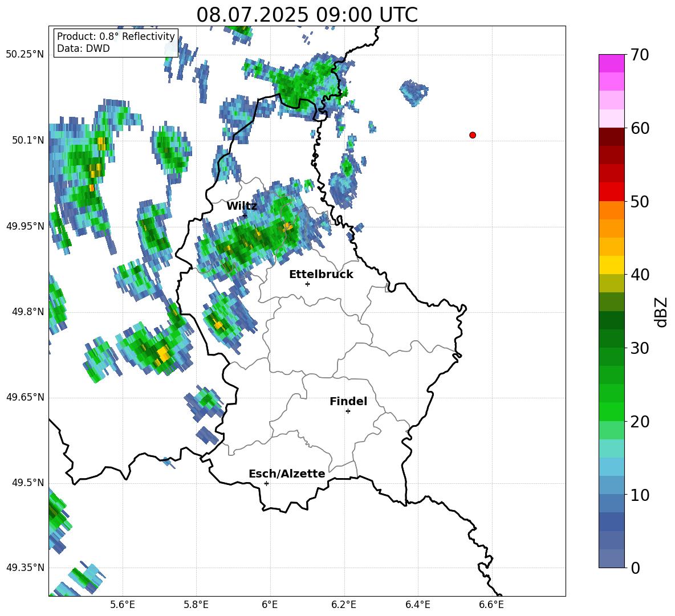Click the 70 tick on the colorbar
Image resolution: width=675 pixels, height=616 pixels.
(640, 55)
